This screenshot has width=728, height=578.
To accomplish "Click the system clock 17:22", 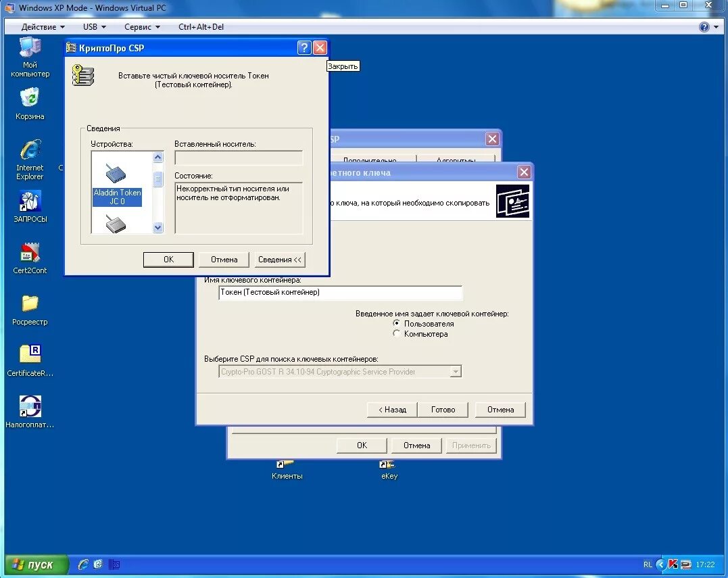I will pos(705,564).
